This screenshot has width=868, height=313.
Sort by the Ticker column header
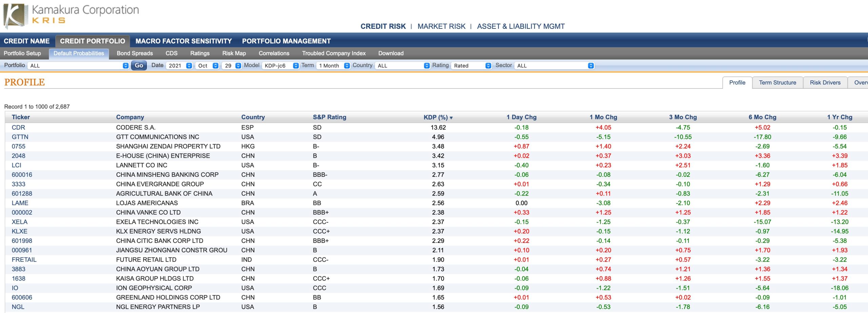click(x=21, y=117)
